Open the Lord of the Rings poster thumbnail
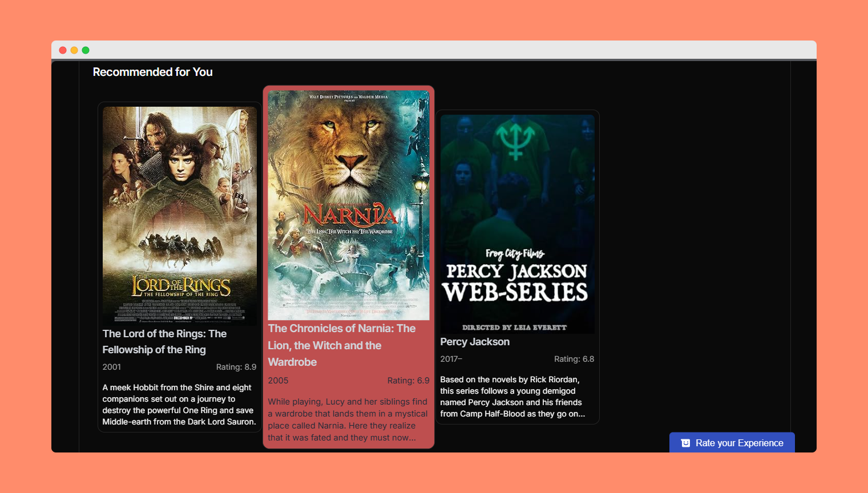Viewport: 868px width, 493px height. [180, 216]
